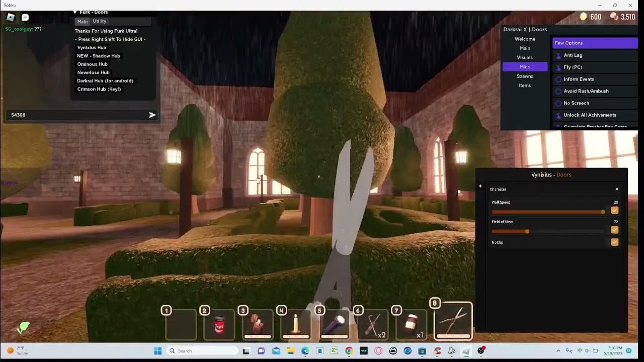Open weather widget showing 71°F Sunny
Image resolution: width=644 pixels, height=362 pixels.
coord(17,350)
